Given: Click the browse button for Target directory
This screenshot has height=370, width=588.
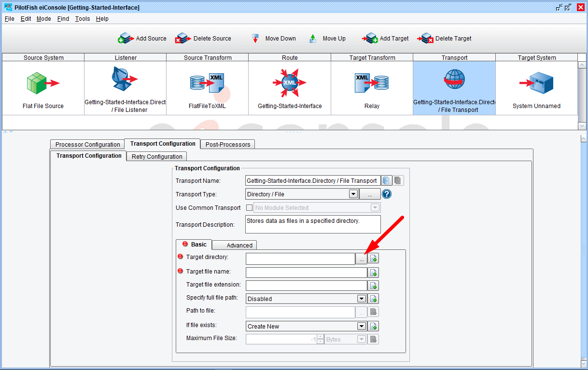Looking at the screenshot, I should (362, 259).
